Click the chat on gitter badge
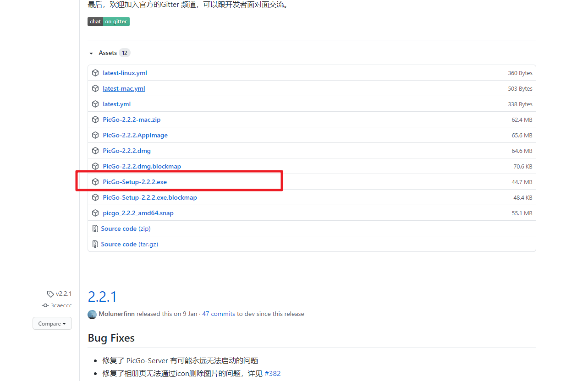 tap(109, 22)
